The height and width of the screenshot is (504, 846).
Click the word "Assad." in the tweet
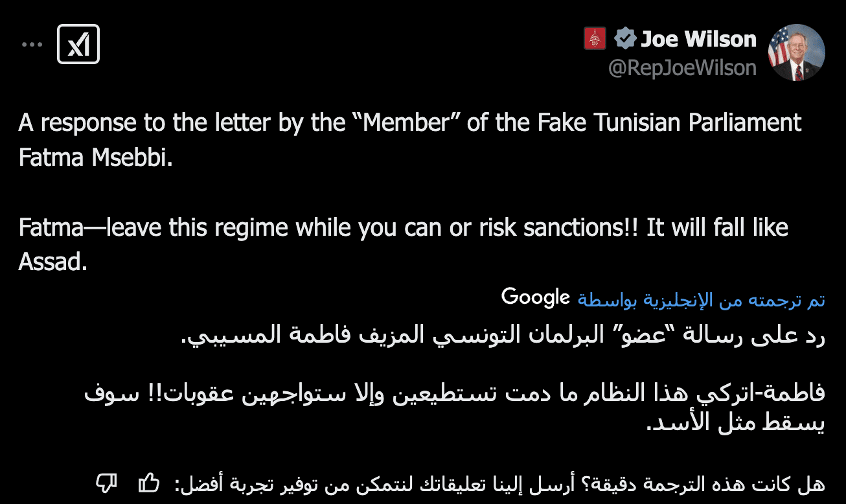tap(52, 263)
